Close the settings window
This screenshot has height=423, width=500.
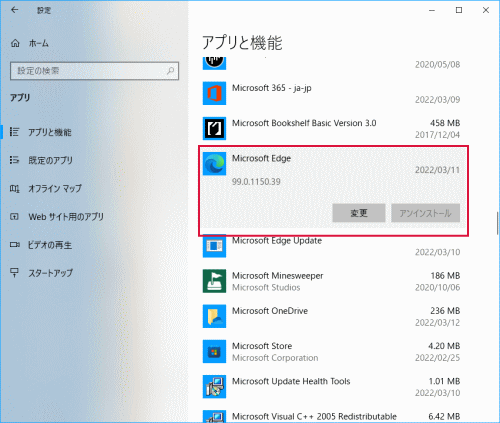(486, 10)
